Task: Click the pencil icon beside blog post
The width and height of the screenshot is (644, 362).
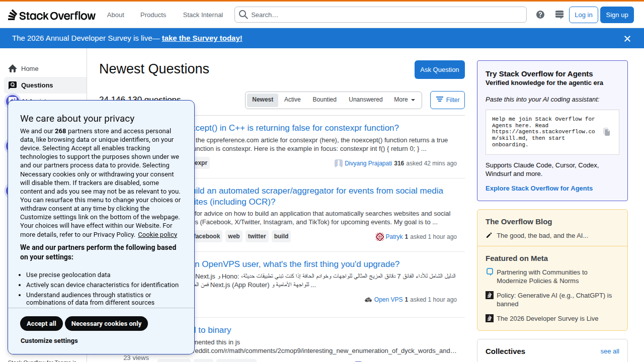Action: [x=490, y=235]
